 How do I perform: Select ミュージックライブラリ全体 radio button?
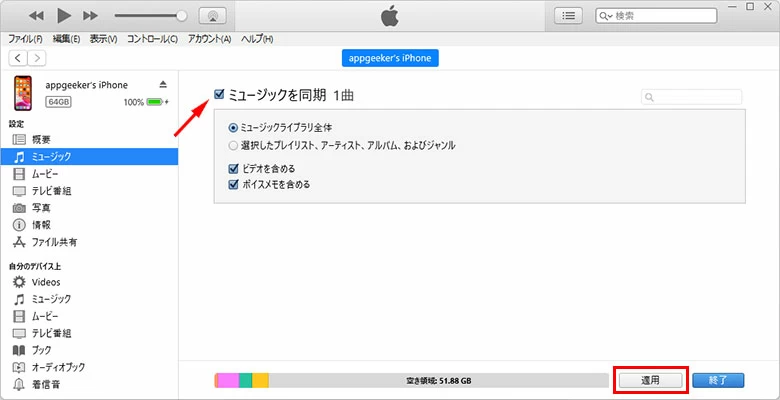tap(233, 128)
